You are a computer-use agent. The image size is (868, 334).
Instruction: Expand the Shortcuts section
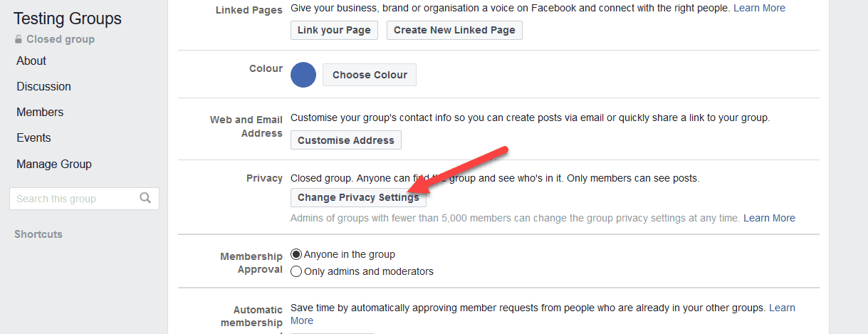point(38,234)
